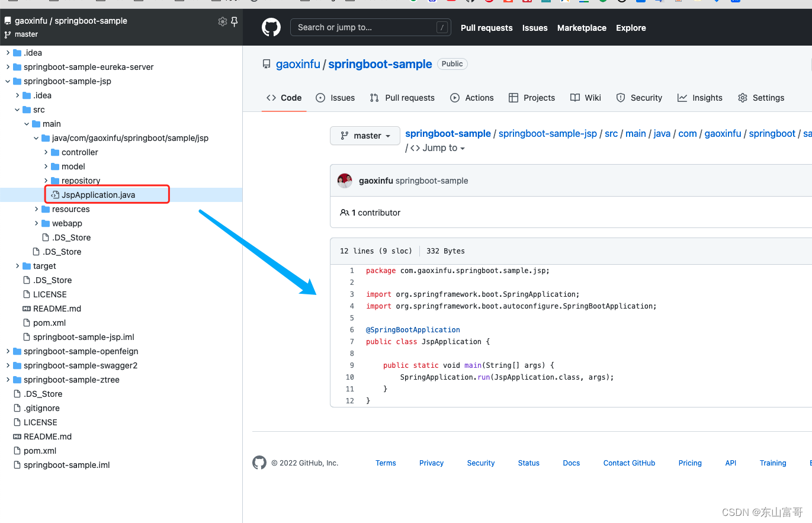Click the footer GitHub logo

(x=259, y=463)
